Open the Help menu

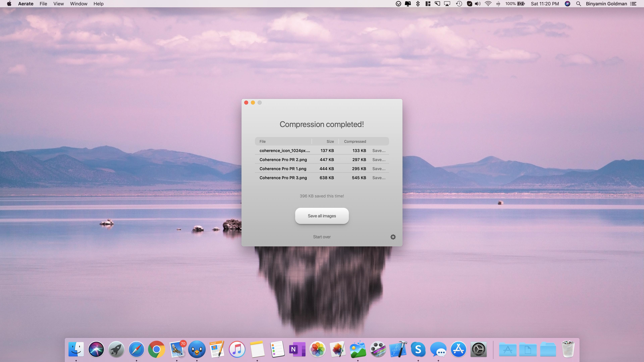point(98,4)
